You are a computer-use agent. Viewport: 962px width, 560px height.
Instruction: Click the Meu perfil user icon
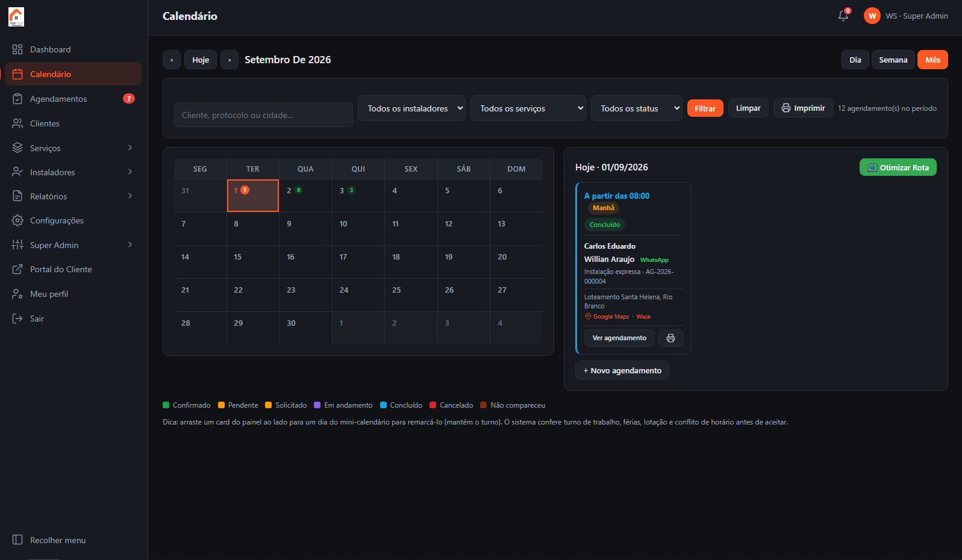(x=17, y=294)
